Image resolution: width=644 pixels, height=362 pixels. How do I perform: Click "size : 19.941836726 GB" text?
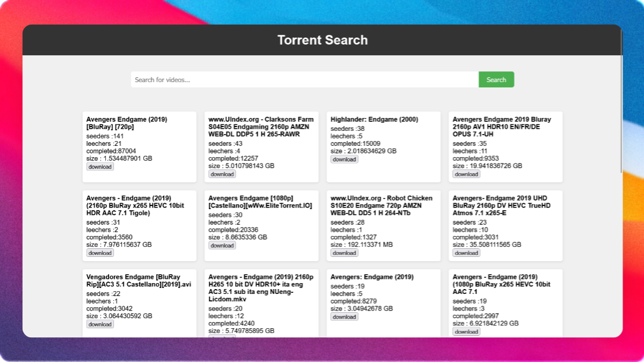coord(487,166)
